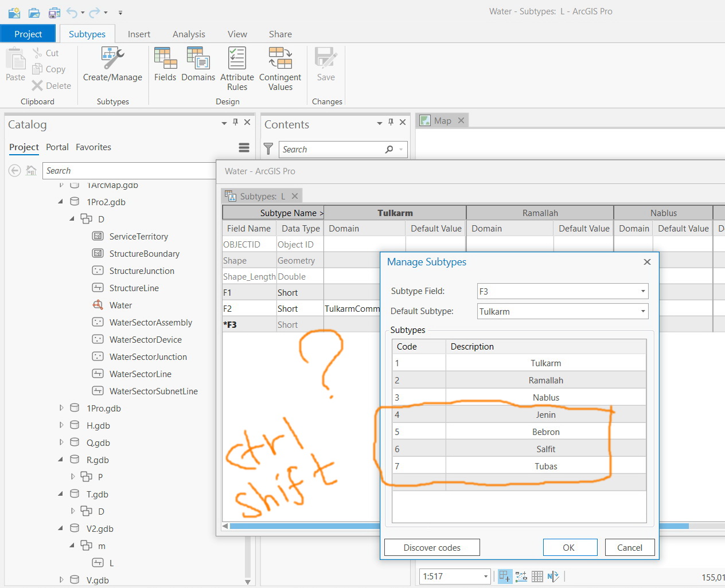The height and width of the screenshot is (588, 725).
Task: Collapse the R.gdb tree node
Action: [61, 460]
